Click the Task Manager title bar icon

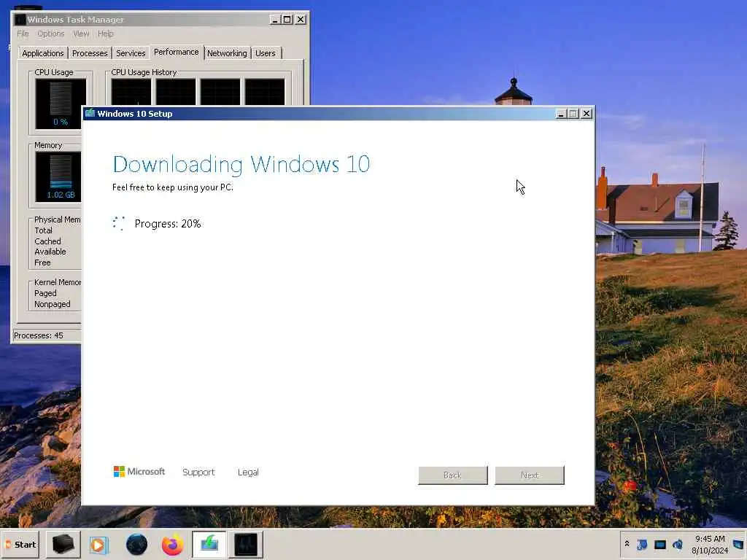click(20, 20)
